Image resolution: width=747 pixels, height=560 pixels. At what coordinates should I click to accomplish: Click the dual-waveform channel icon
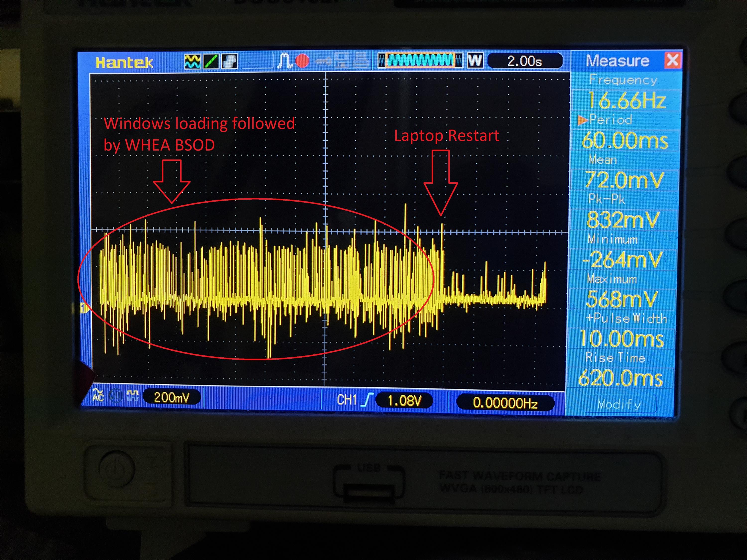click(192, 62)
